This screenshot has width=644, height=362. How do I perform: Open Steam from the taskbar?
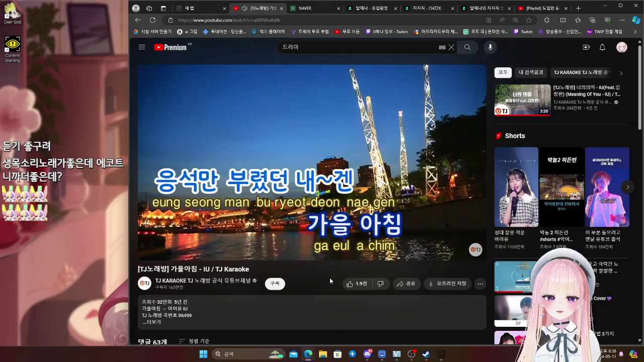pyautogui.click(x=426, y=354)
